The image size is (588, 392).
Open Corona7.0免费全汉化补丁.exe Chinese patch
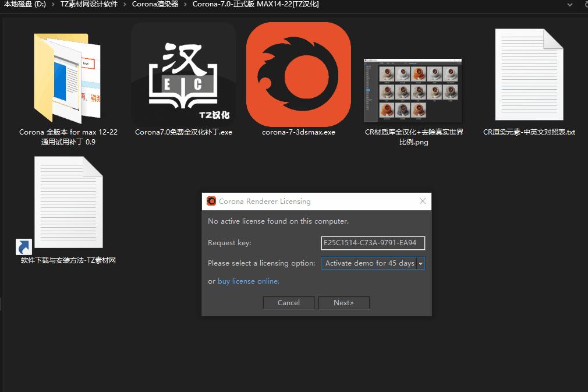click(x=183, y=76)
